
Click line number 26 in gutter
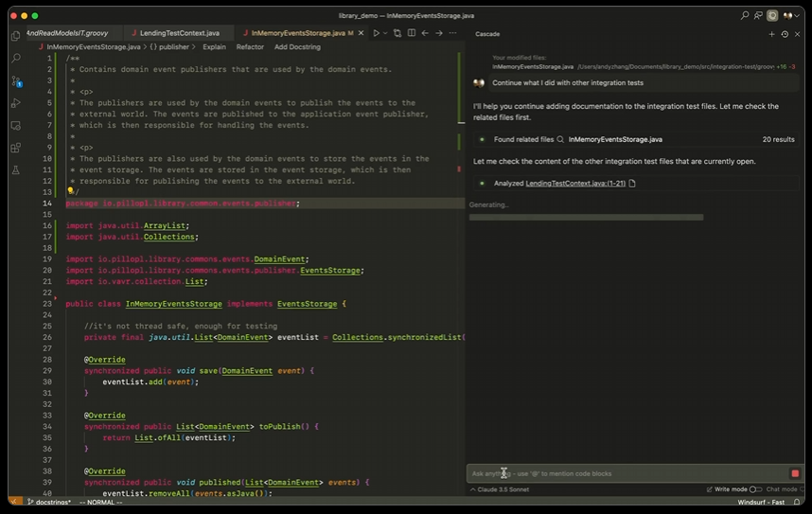[x=47, y=337]
